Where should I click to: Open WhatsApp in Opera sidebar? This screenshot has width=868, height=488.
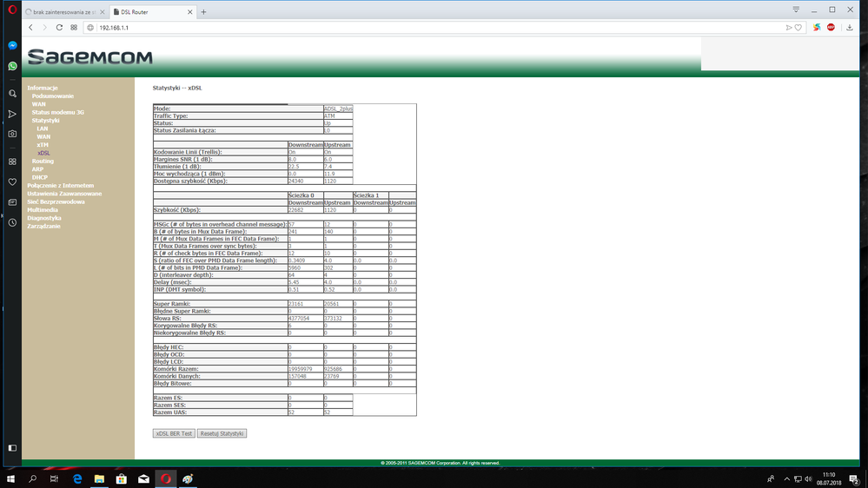coord(12,66)
